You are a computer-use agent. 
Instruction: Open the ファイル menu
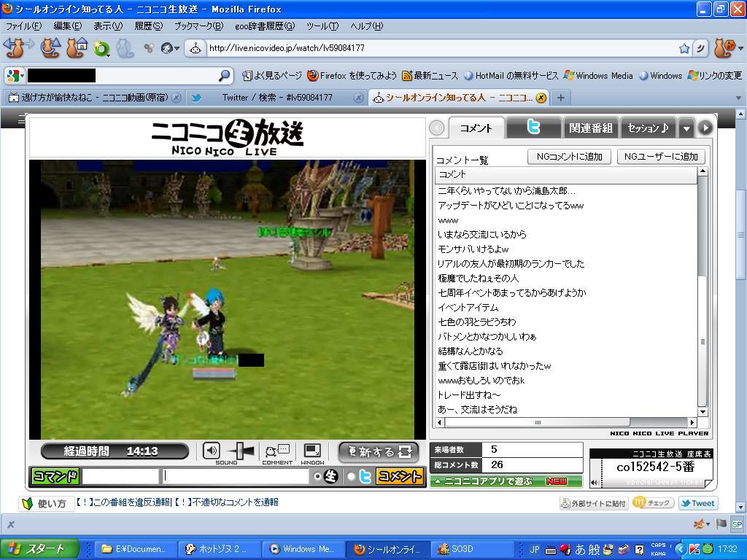coord(23,26)
